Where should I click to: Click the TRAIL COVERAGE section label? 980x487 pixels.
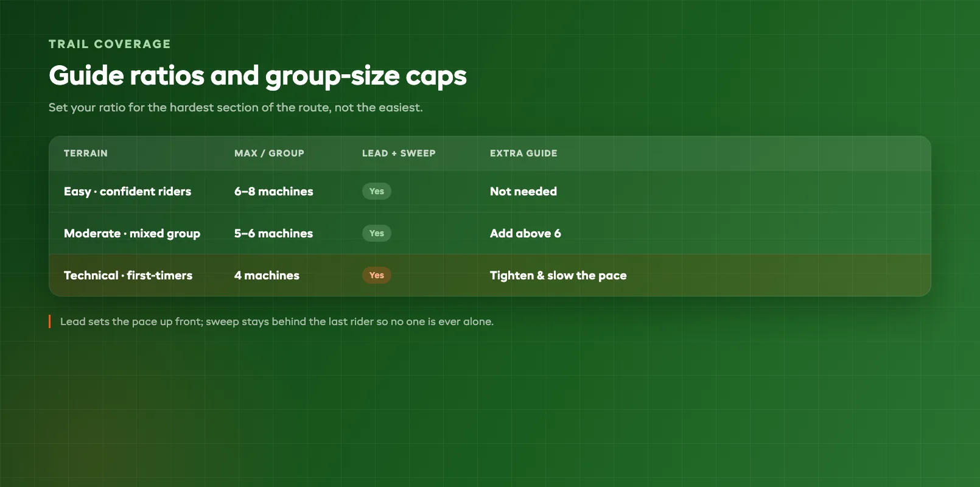(110, 44)
